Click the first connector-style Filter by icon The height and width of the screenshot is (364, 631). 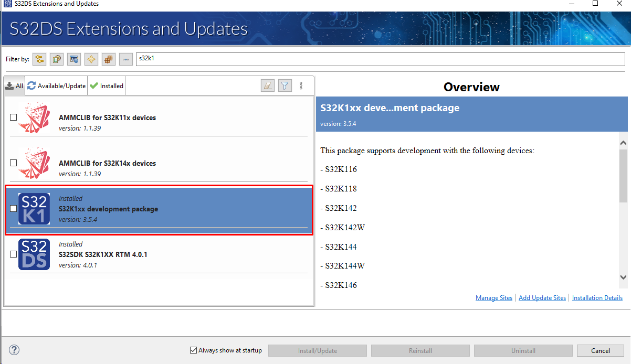(39, 59)
